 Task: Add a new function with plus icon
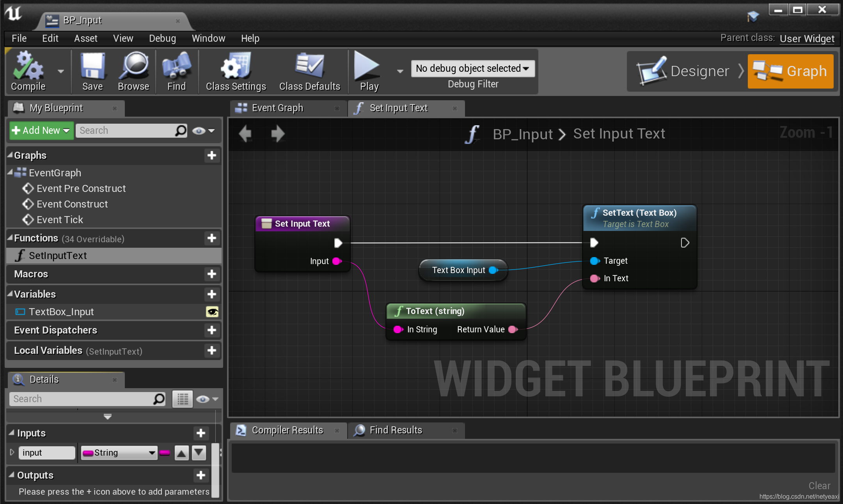tap(212, 238)
